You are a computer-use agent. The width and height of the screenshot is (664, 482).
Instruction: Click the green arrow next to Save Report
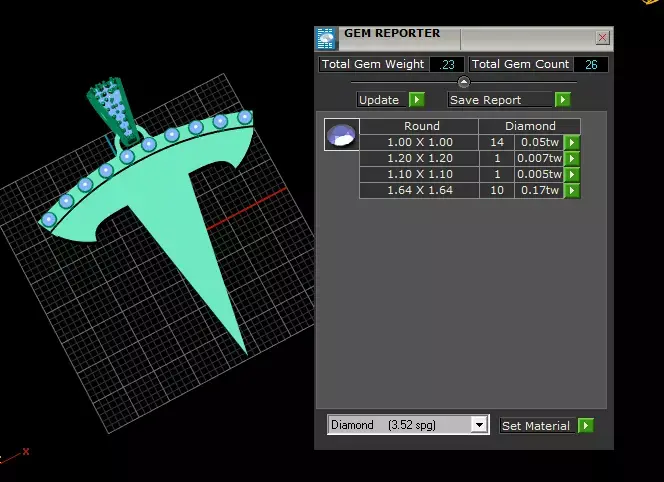[x=563, y=100]
